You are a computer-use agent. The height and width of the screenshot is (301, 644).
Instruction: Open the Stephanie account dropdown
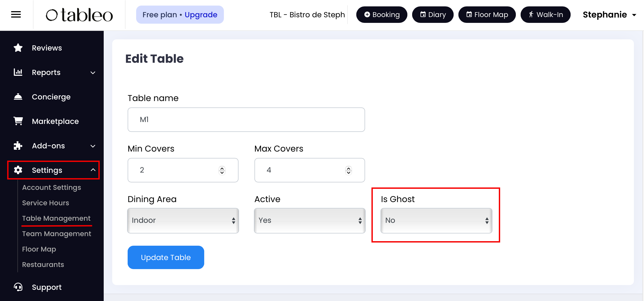[609, 15]
